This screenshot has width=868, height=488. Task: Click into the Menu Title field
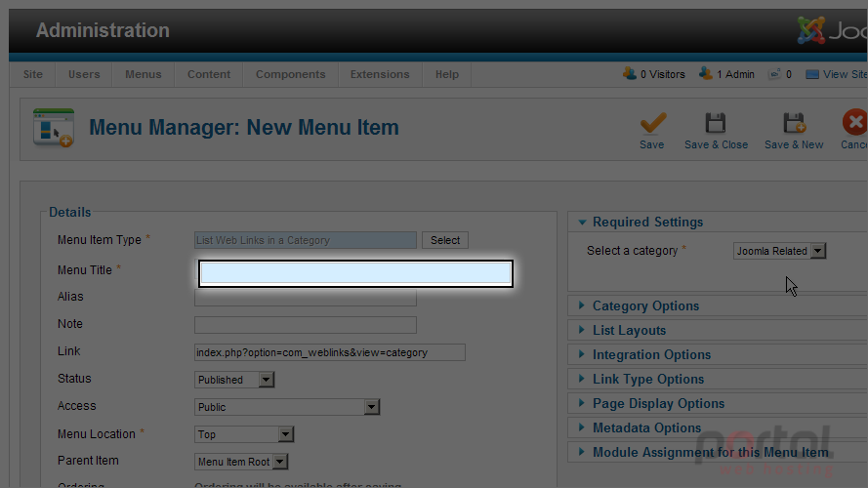coord(355,273)
